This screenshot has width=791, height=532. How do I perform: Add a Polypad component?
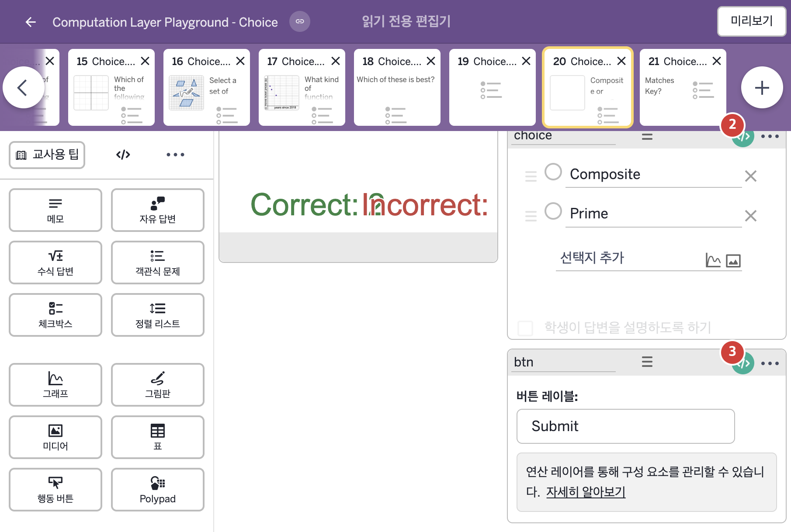click(158, 490)
